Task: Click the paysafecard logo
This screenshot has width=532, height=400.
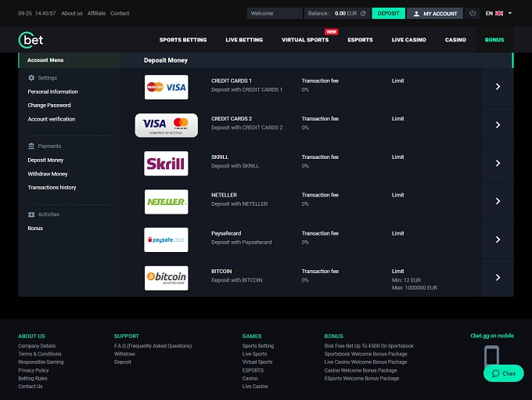Action: pyautogui.click(x=166, y=240)
